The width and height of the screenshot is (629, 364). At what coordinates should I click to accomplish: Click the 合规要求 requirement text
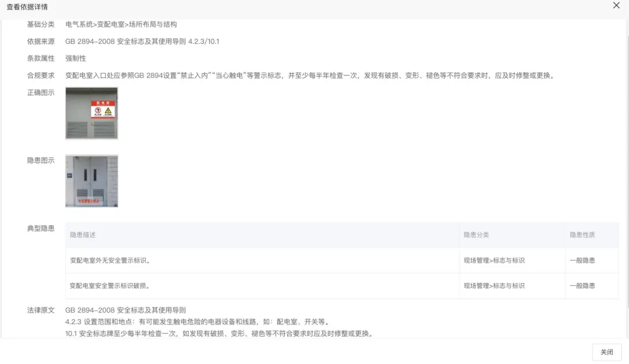(309, 76)
